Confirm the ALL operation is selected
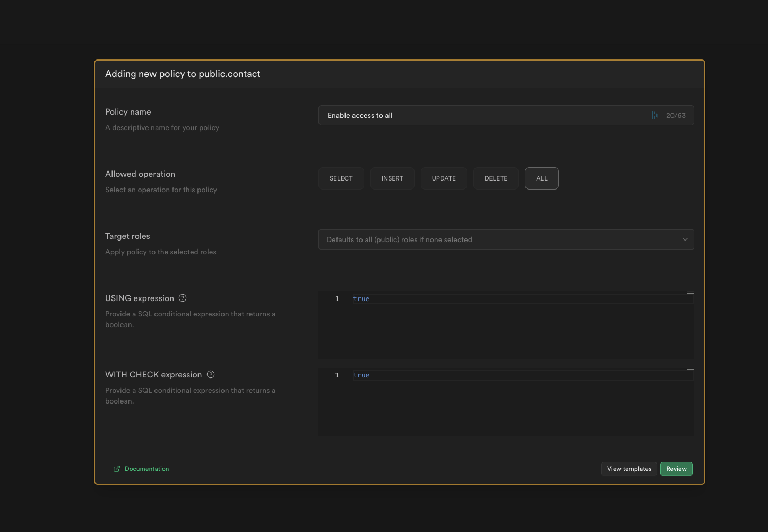This screenshot has width=768, height=532. [x=541, y=178]
